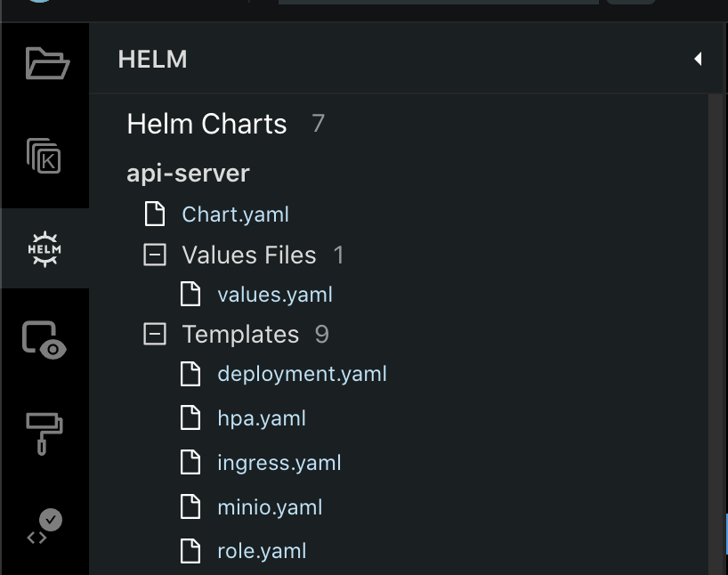Select values.yaml in Values Files
The image size is (728, 575).
pos(274,295)
